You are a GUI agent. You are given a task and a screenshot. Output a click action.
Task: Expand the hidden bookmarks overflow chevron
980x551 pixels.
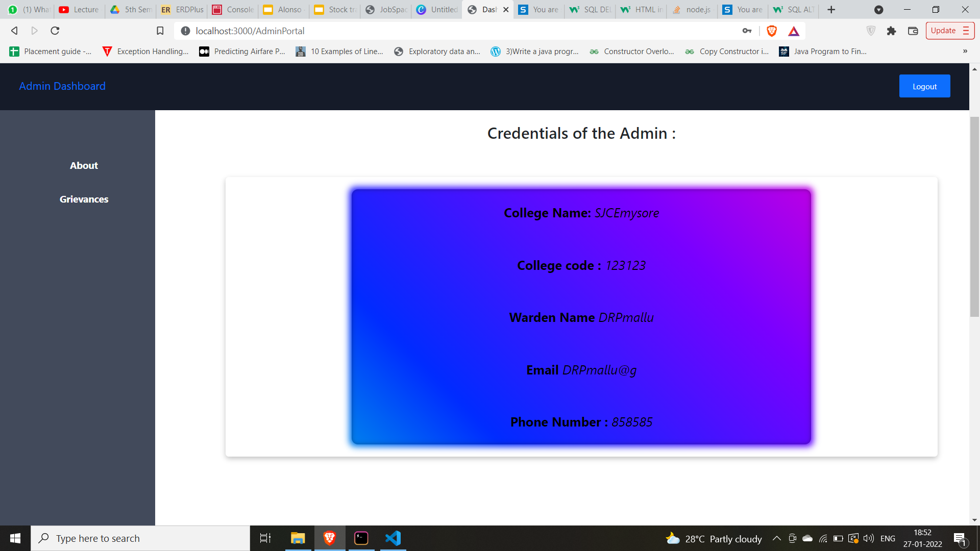965,51
